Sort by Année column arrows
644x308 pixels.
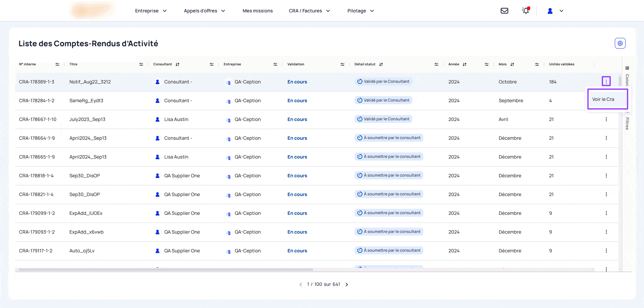coord(465,64)
